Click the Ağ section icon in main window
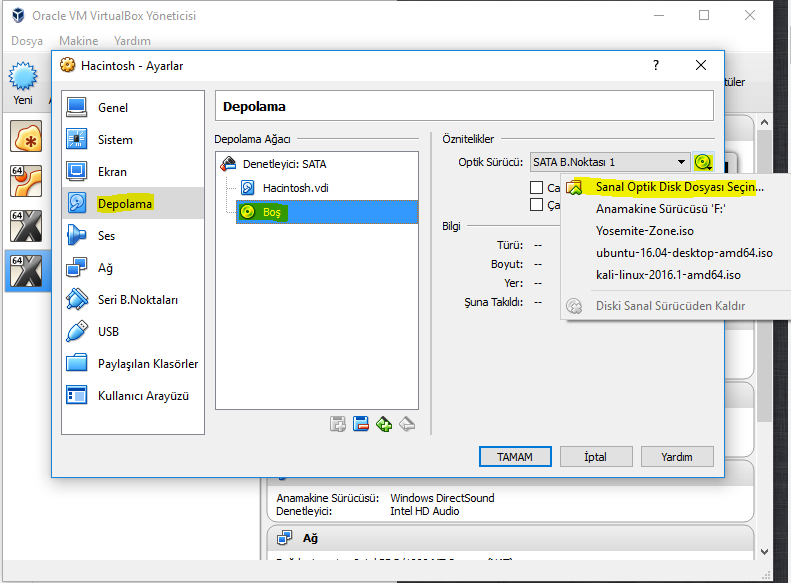791x583 pixels. [x=285, y=538]
